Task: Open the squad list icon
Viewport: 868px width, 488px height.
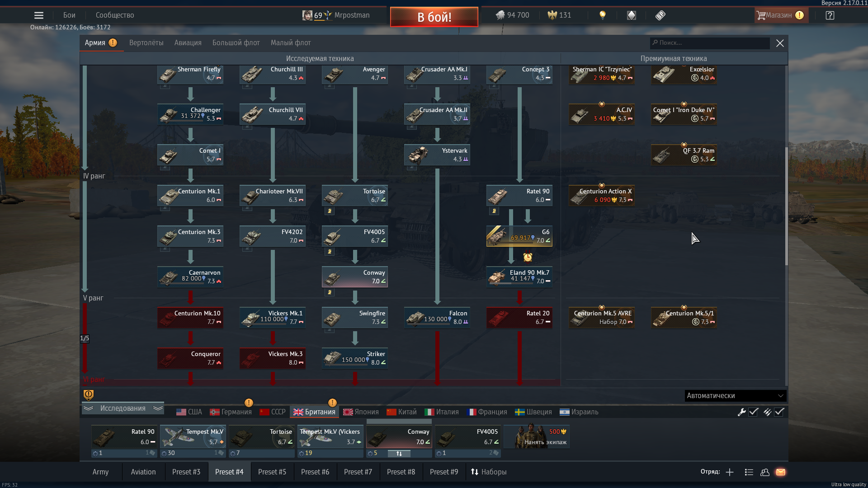Action: [x=749, y=472]
